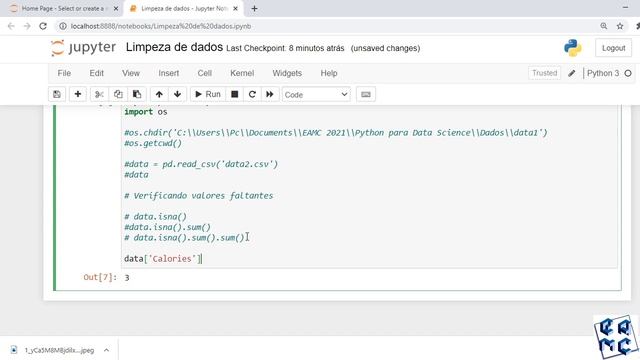
Task: Minimize the browser window
Action: pyautogui.click(x=625, y=7)
